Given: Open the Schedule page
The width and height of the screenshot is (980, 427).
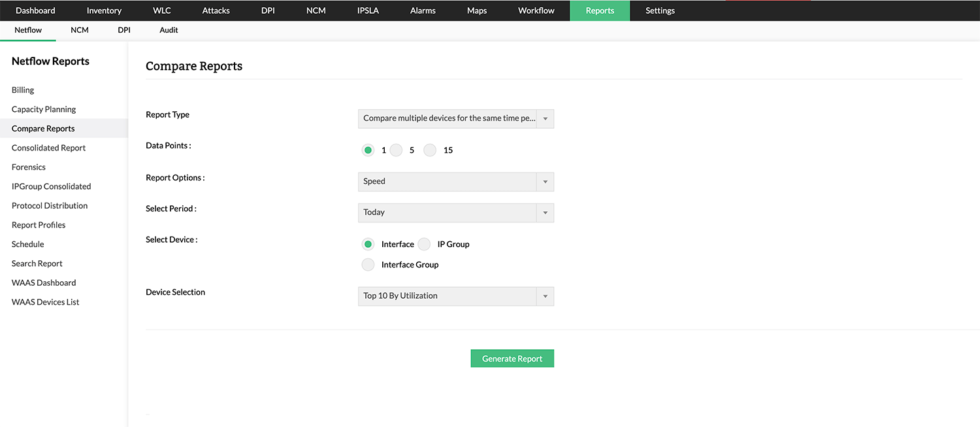Looking at the screenshot, I should pyautogui.click(x=27, y=244).
